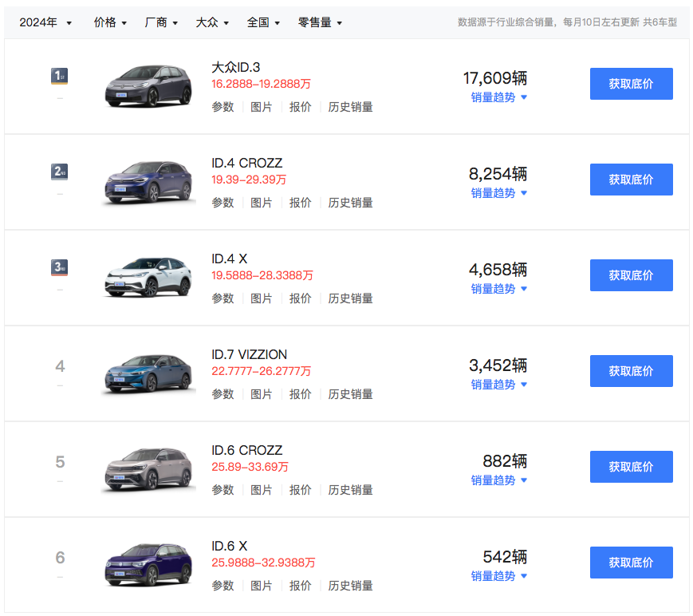693x616 pixels.
Task: Open 参数 specs for 大众ID.3
Action: (222, 107)
